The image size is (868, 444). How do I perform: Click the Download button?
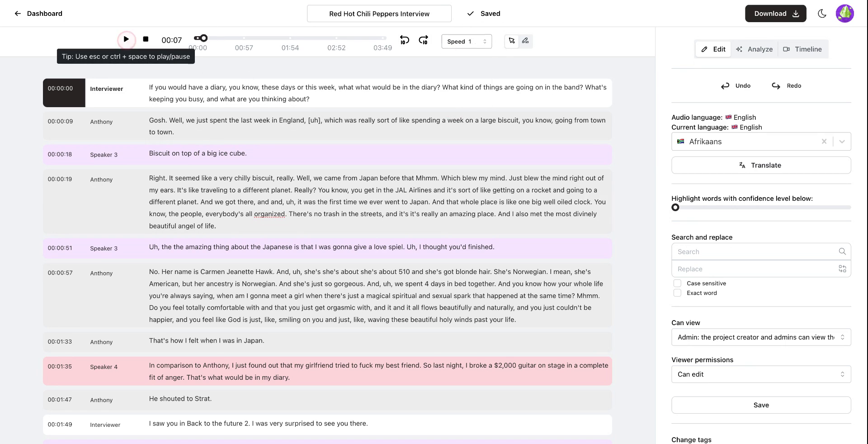(776, 14)
